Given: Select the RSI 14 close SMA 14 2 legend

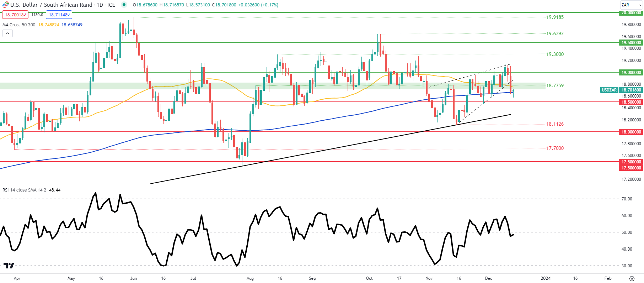Looking at the screenshot, I should point(24,190).
